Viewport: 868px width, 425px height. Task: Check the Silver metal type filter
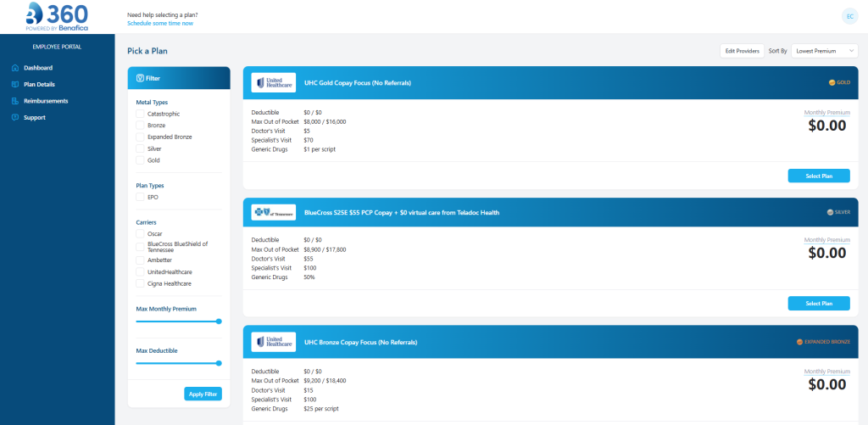pyautogui.click(x=140, y=148)
